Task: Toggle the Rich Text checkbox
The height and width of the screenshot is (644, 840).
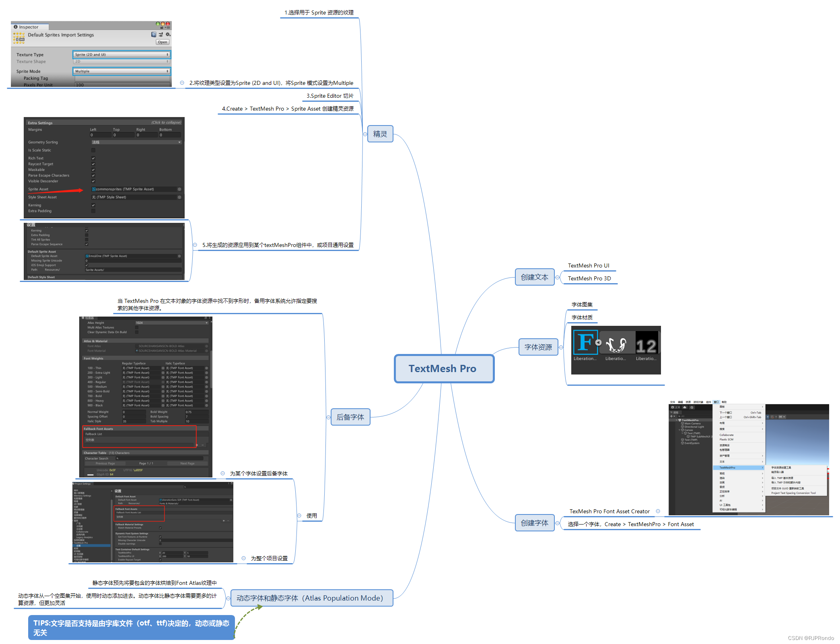Action: click(93, 158)
